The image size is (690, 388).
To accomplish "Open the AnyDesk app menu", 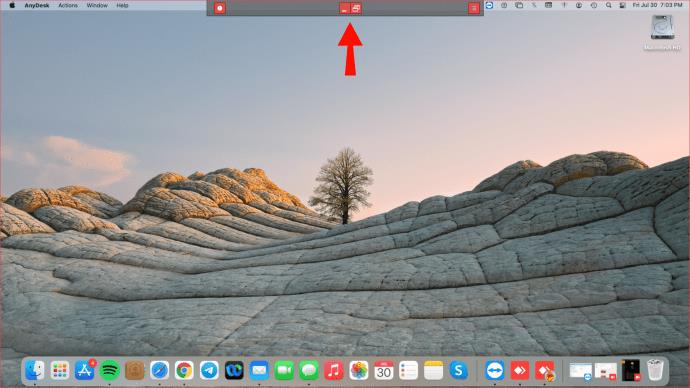I will click(x=37, y=5).
